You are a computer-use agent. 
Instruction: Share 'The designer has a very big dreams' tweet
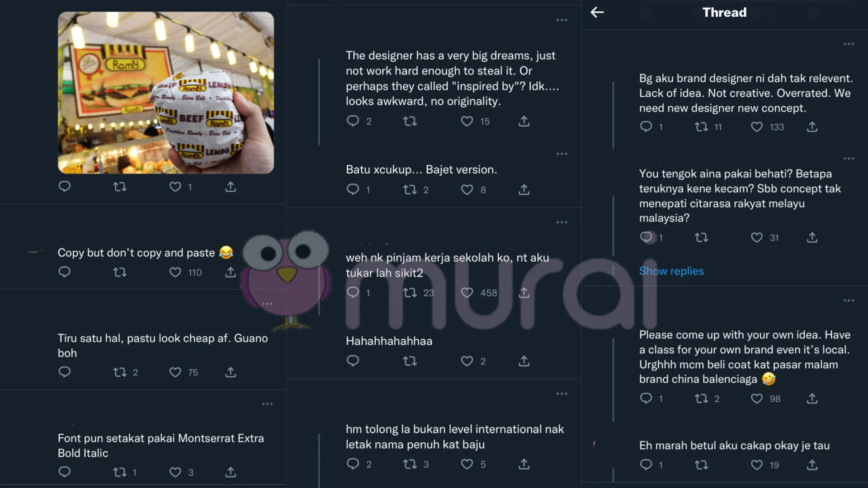tap(524, 121)
